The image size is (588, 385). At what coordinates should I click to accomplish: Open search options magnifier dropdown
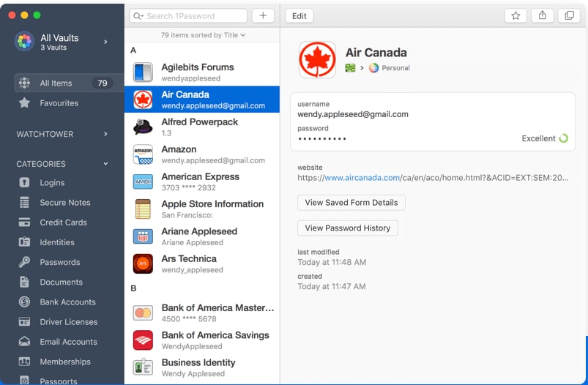[138, 16]
